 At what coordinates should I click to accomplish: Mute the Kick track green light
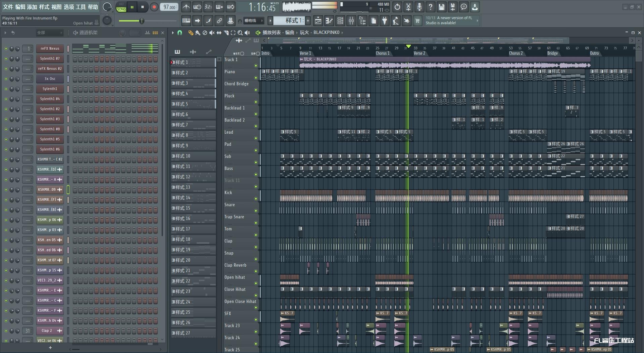pos(256,199)
